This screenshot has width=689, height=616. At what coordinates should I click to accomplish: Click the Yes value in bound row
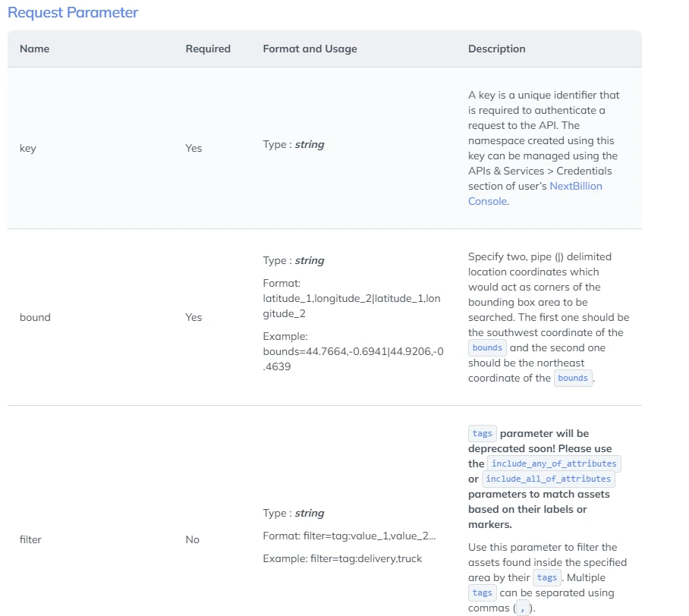pos(193,317)
